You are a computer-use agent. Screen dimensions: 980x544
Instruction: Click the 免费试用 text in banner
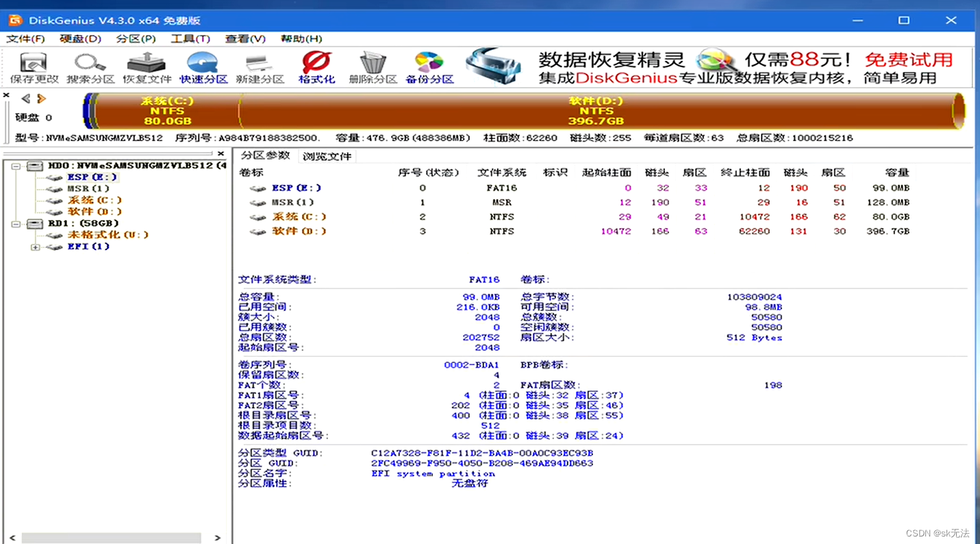(x=908, y=60)
